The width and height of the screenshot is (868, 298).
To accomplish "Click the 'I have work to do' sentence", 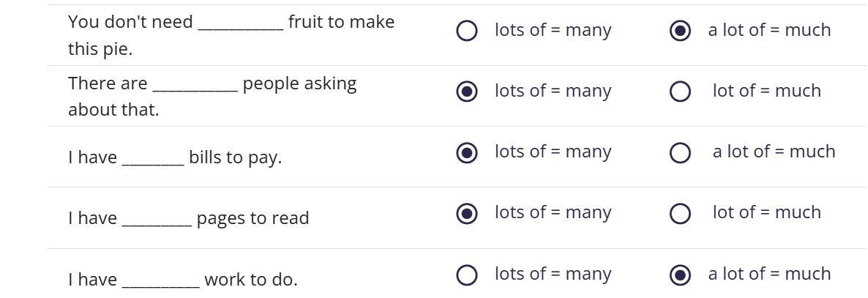I will 183,279.
